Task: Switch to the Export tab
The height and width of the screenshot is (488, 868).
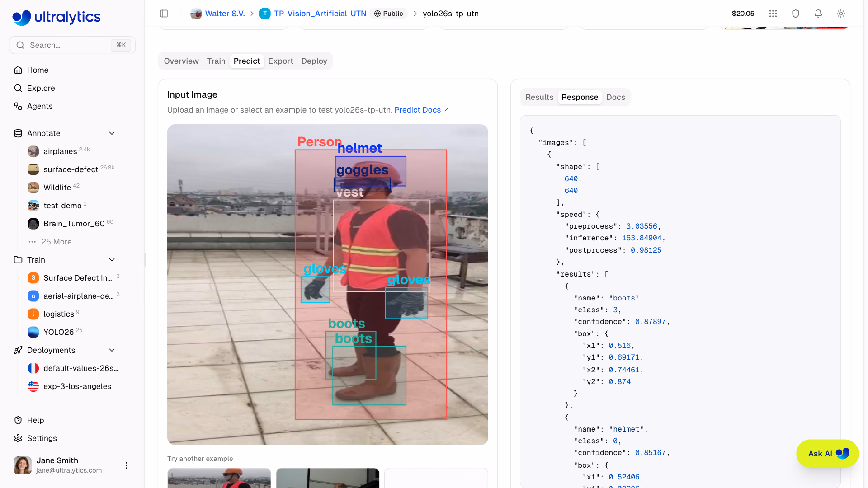Action: [x=281, y=61]
